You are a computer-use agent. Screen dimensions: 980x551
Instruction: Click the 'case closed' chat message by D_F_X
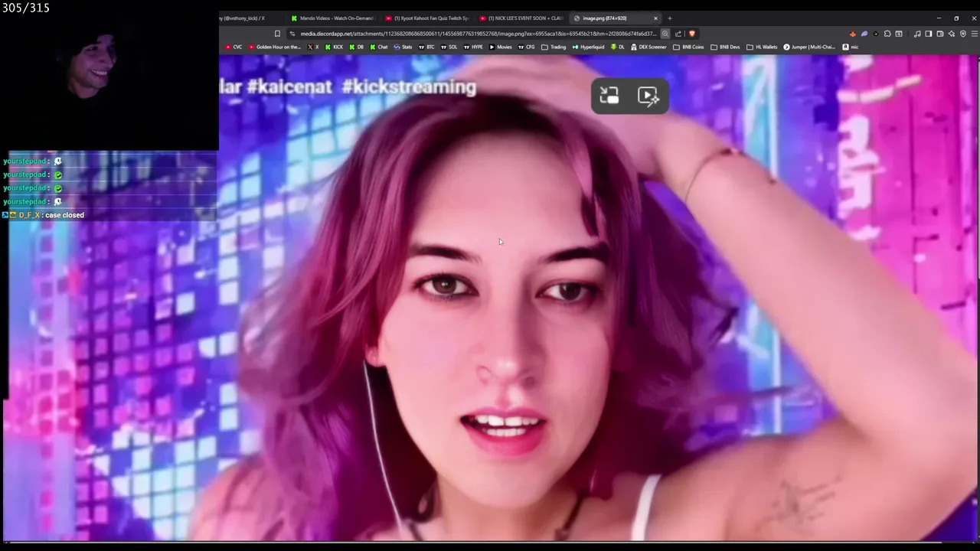click(64, 215)
